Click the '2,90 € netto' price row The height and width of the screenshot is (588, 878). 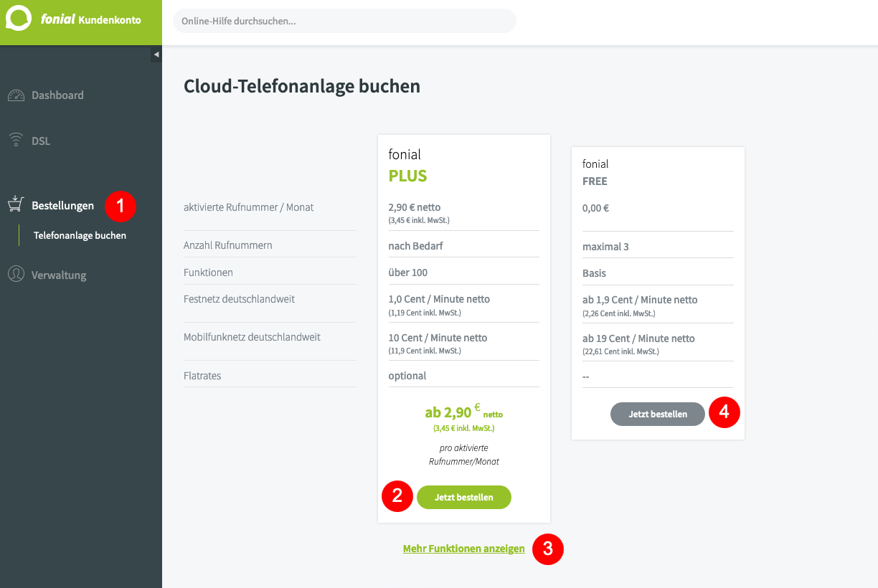(x=415, y=207)
